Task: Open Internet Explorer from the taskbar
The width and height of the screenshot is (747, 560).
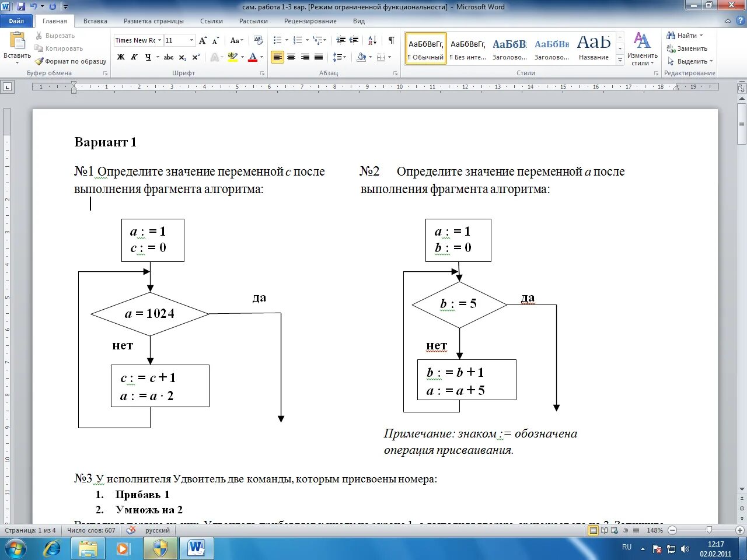Action: [51, 548]
